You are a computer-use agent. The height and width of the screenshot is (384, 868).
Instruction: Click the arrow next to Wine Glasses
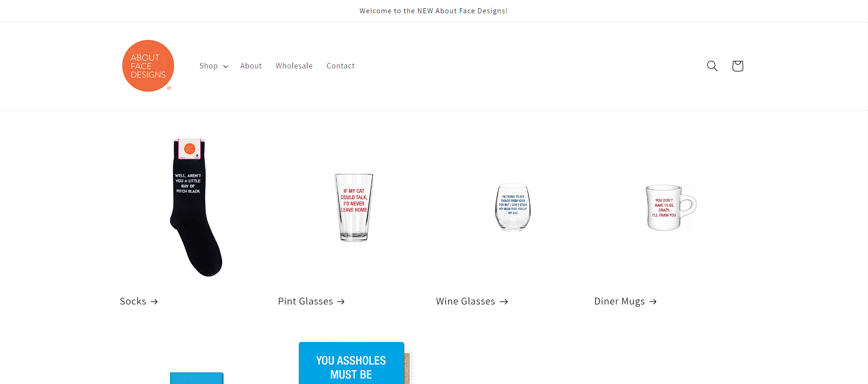pyautogui.click(x=504, y=302)
